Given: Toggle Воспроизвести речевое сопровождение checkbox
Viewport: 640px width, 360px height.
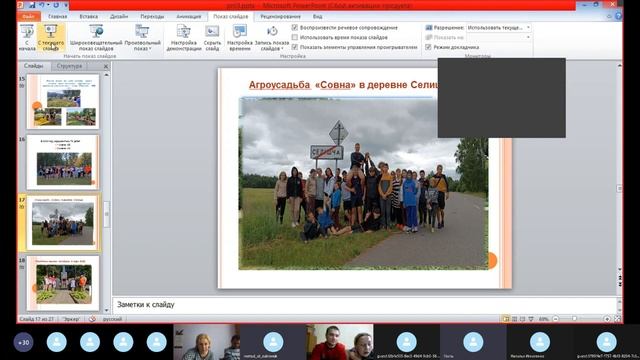Looking at the screenshot, I should [x=295, y=27].
